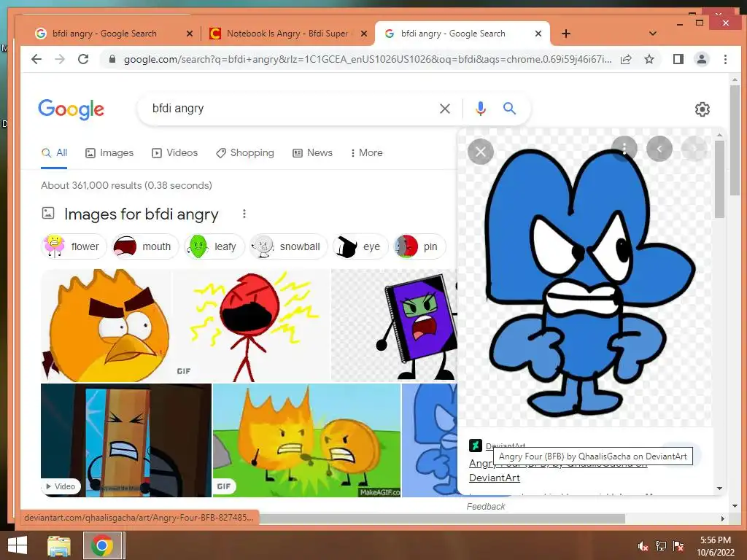Open the orange angry bird thumbnail

pos(107,326)
